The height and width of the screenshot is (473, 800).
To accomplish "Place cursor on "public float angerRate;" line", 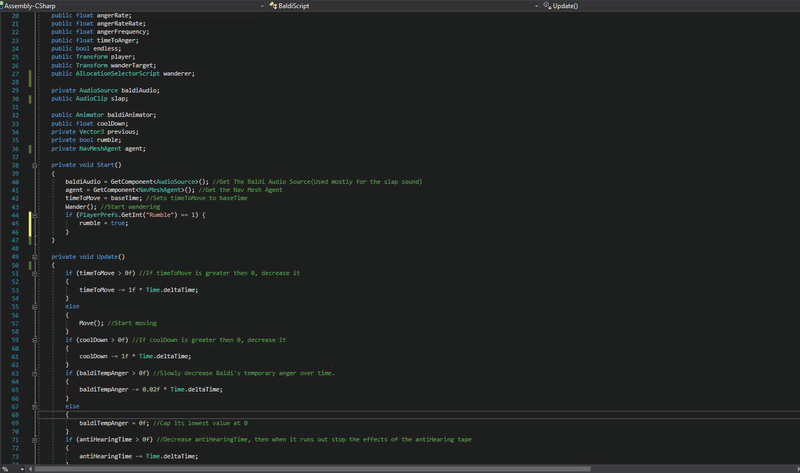I will pos(91,15).
